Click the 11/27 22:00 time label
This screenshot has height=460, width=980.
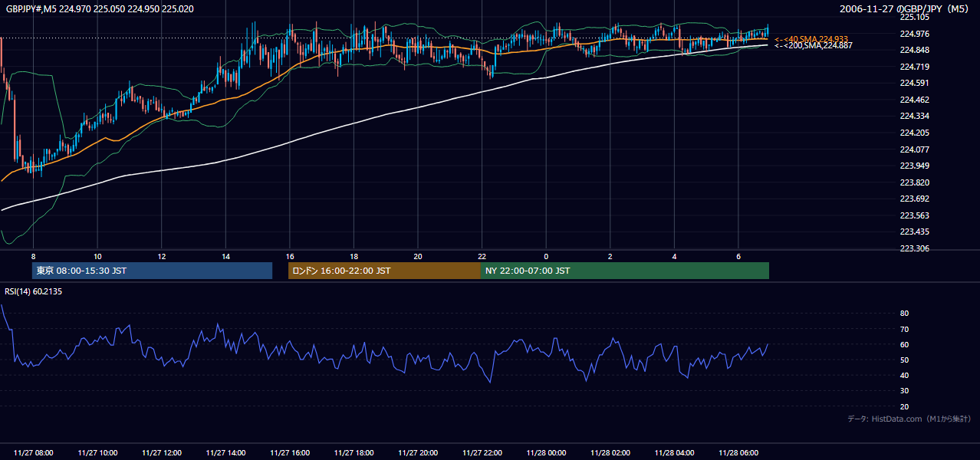(x=482, y=452)
